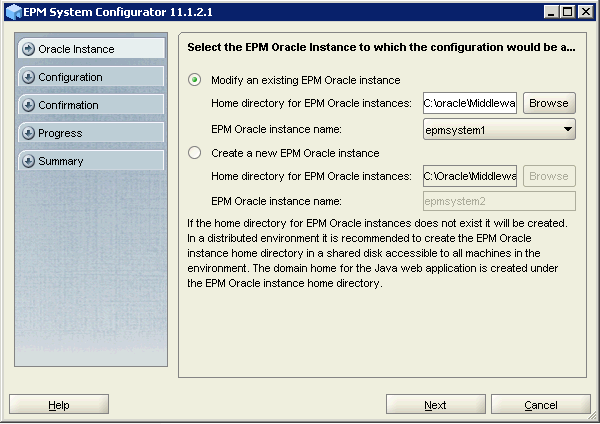Select Modify an existing EPM Oracle instance
This screenshot has height=424, width=600.
click(x=194, y=80)
